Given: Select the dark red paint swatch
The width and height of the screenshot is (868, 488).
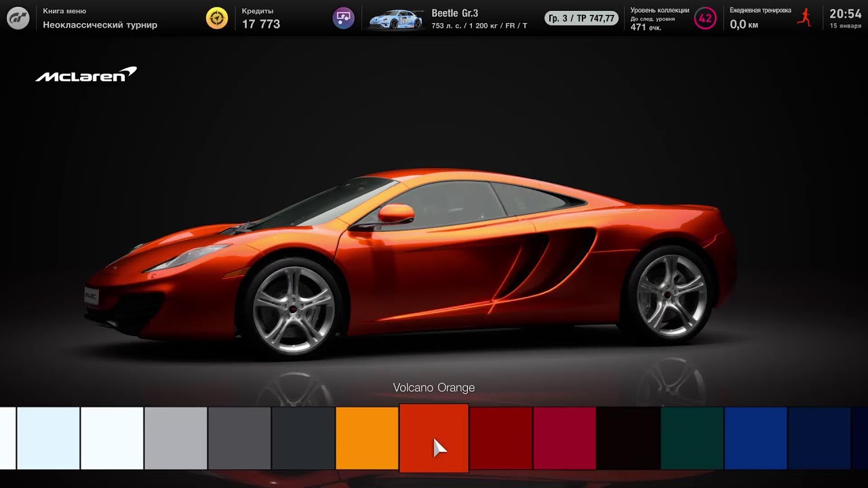Looking at the screenshot, I should [x=501, y=438].
